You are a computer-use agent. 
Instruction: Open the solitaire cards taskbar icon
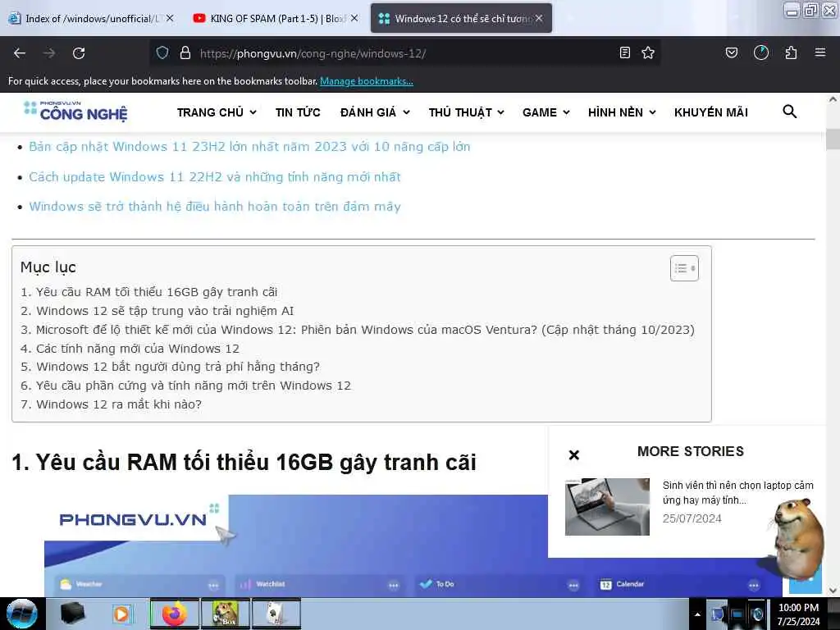tap(276, 614)
